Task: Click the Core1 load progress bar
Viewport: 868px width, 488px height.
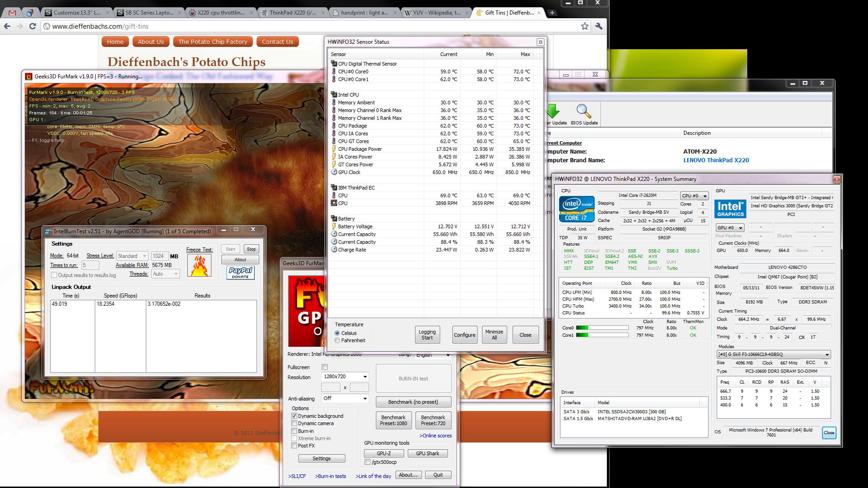Action: point(602,335)
